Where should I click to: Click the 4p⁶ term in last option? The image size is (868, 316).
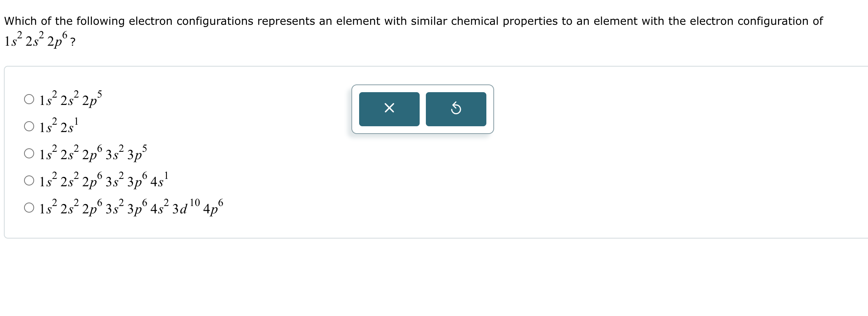pos(213,208)
